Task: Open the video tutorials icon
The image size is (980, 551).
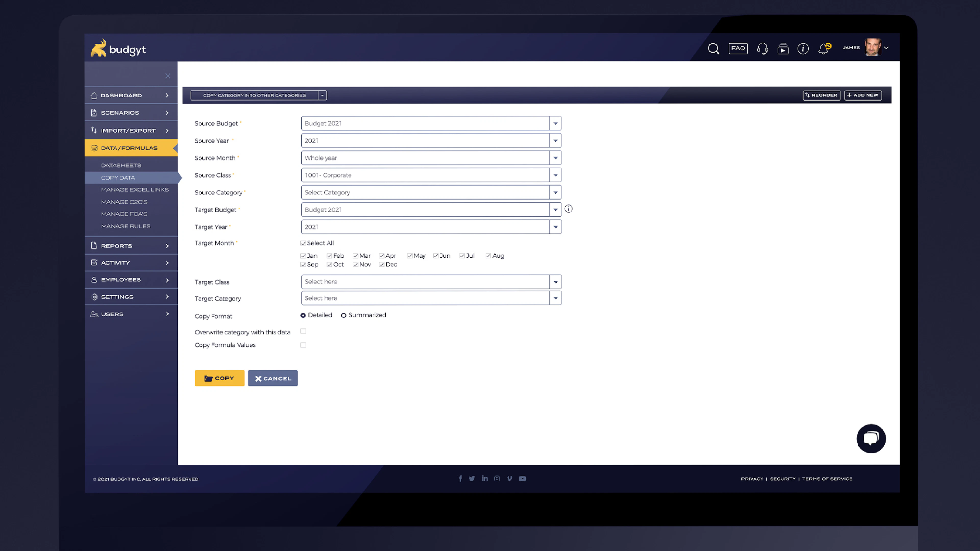Action: (x=783, y=48)
